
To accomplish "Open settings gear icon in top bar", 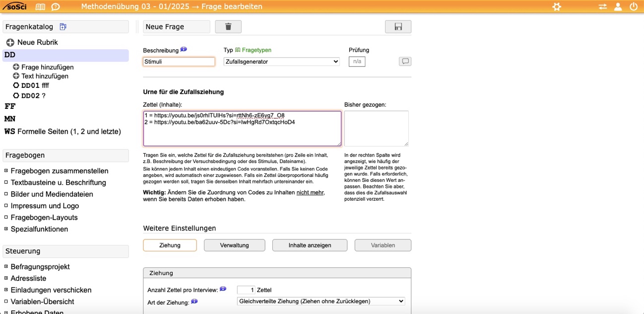I will point(557,7).
